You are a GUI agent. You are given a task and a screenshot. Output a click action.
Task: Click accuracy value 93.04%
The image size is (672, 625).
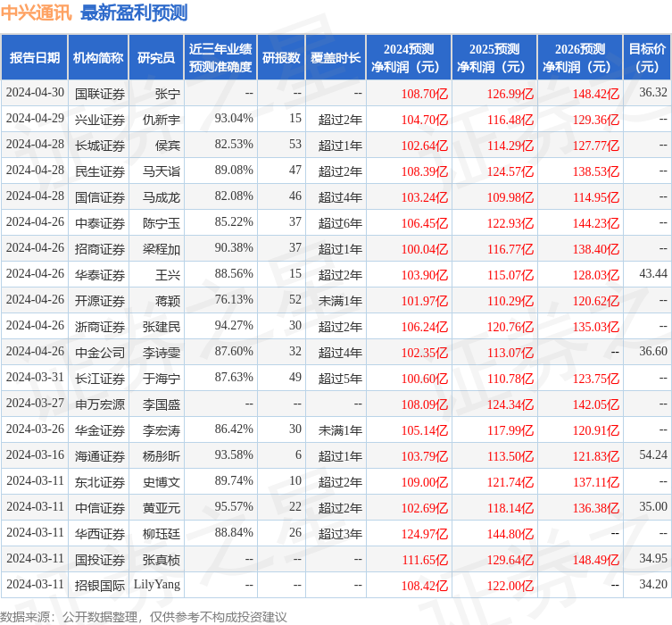point(234,119)
